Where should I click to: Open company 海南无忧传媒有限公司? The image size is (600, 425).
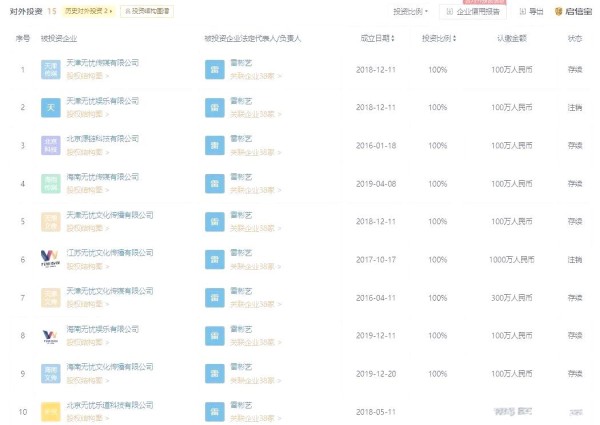click(x=103, y=177)
